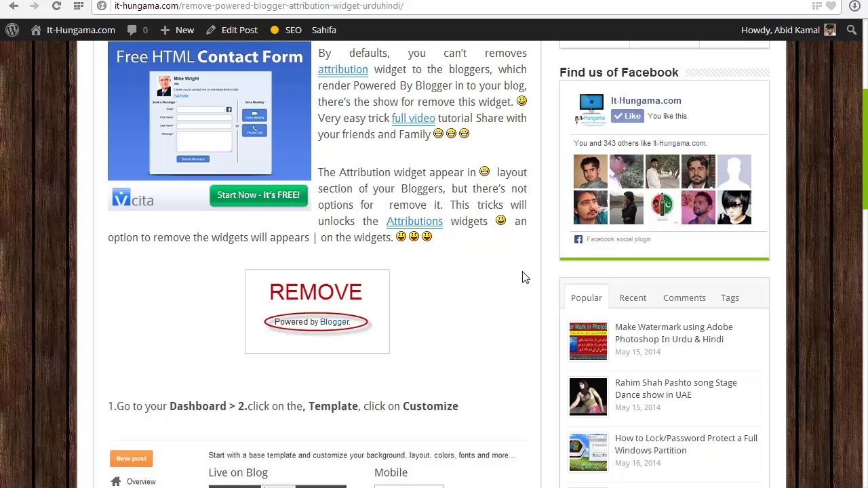Open the 'attribution' link in first paragraph
Screen dimensions: 868x488
(343, 70)
